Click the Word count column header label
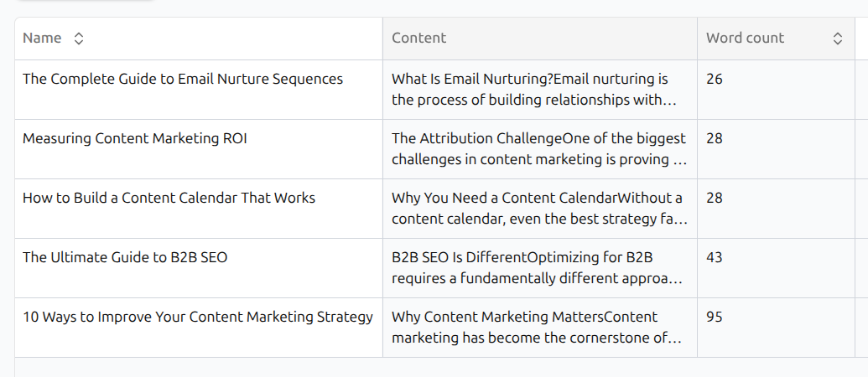 pyautogui.click(x=745, y=39)
